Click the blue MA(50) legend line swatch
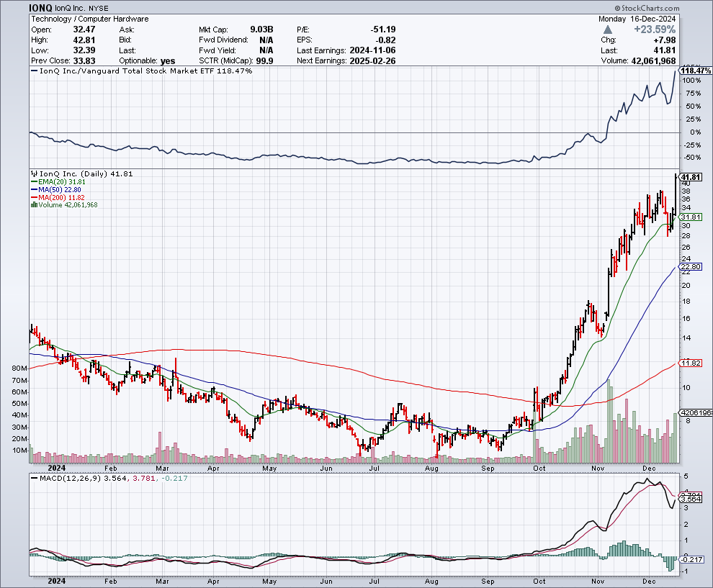Screen dimensions: 713x588 click(34, 189)
